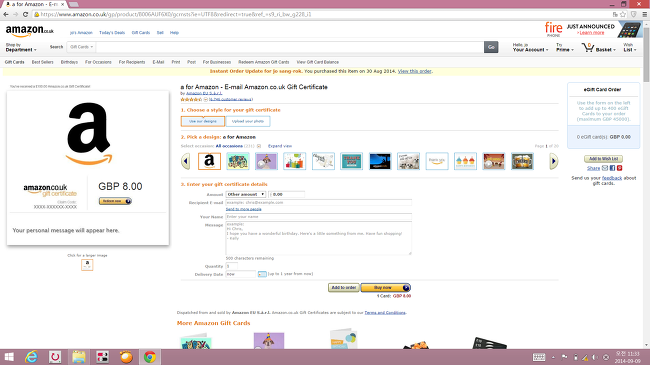Click the Redeem now button on card preview
Image resolution: width=650 pixels, height=365 pixels.
coord(115,201)
